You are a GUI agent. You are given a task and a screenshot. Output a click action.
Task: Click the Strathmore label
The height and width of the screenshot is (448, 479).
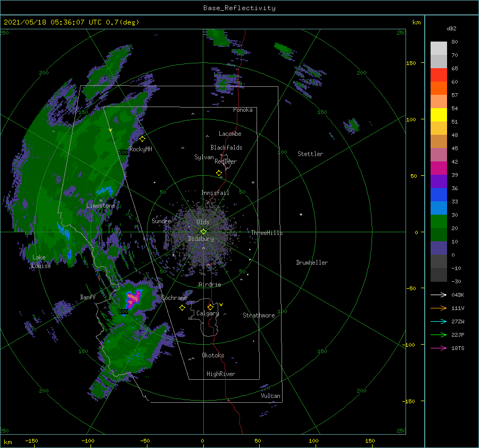click(259, 315)
